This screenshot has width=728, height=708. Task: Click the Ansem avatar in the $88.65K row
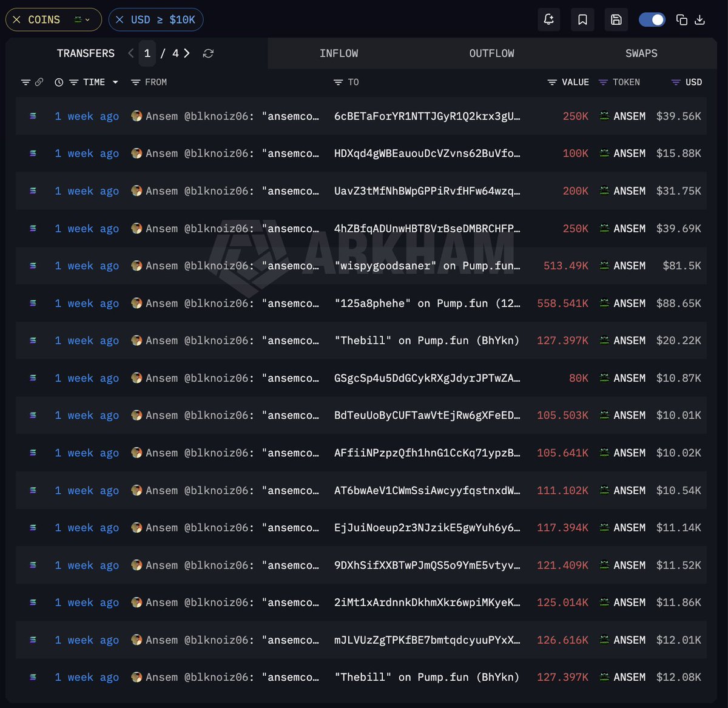[x=136, y=303]
